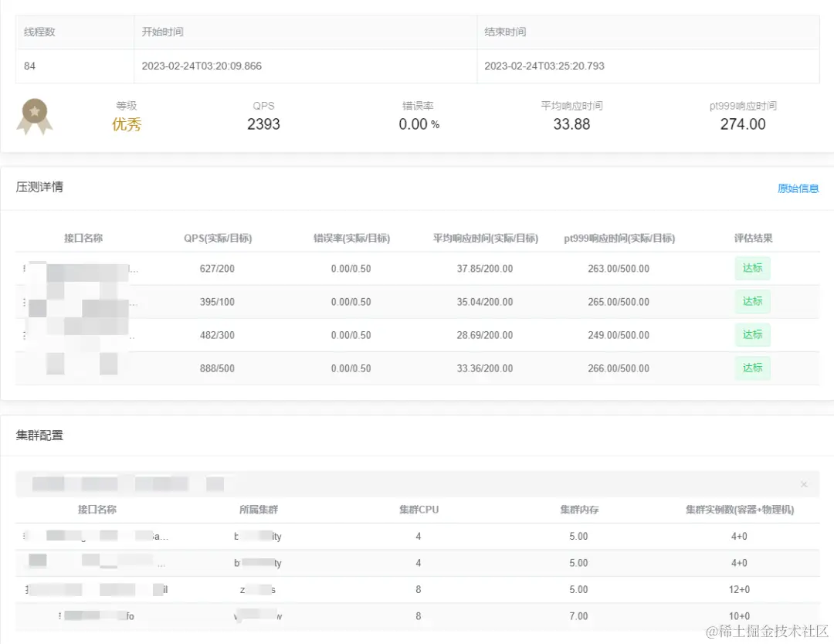Select average response time 33.88
Image resolution: width=834 pixels, height=644 pixels.
point(571,124)
